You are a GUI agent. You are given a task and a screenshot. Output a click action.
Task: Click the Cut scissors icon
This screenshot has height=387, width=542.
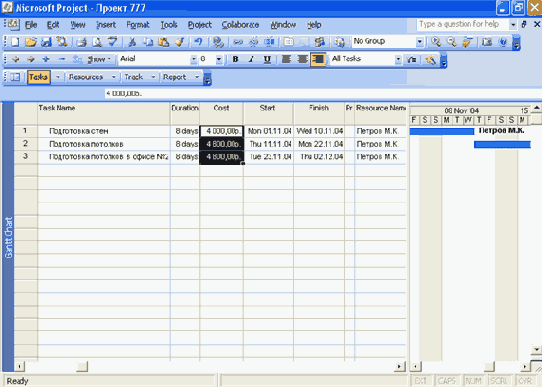132,42
